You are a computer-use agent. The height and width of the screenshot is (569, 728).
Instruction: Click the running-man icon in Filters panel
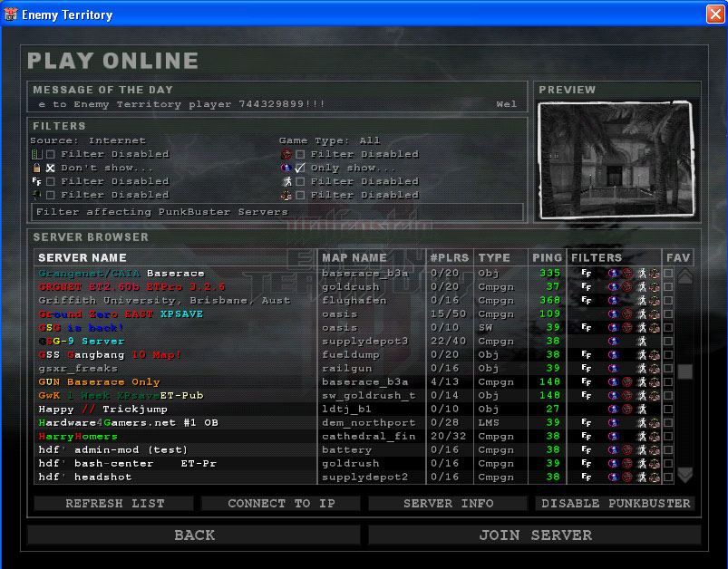point(287,181)
